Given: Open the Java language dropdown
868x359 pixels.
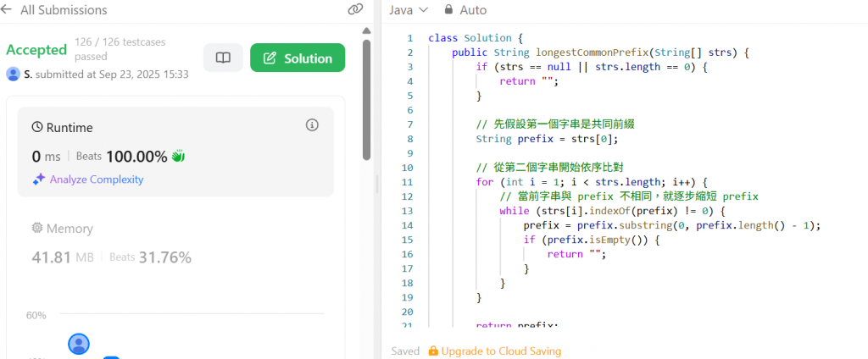Looking at the screenshot, I should pos(409,10).
